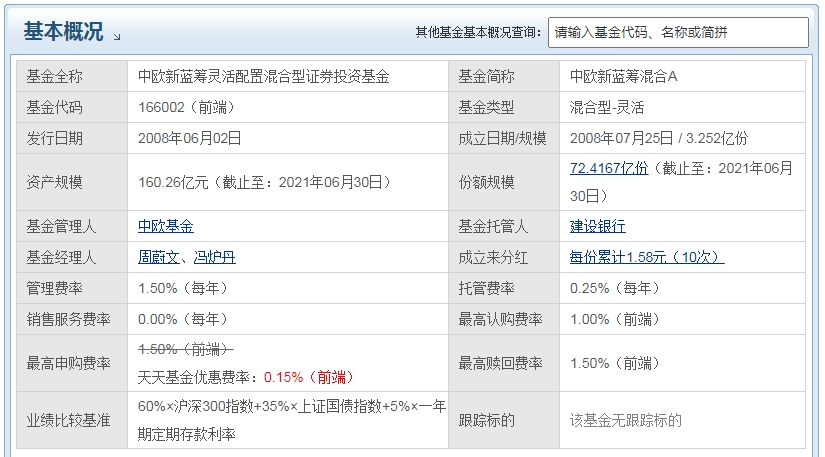Open fund manager 冯炉丹's profile link
This screenshot has height=457, width=825.
214,257
